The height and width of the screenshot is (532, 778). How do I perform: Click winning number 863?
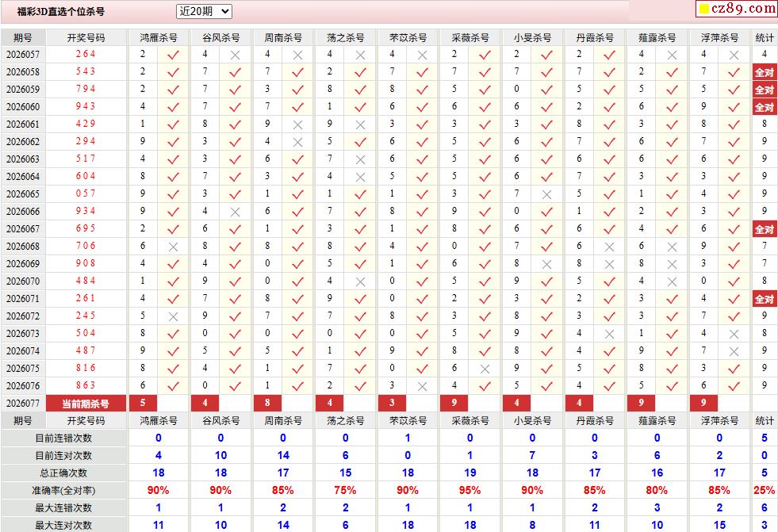tap(86, 385)
